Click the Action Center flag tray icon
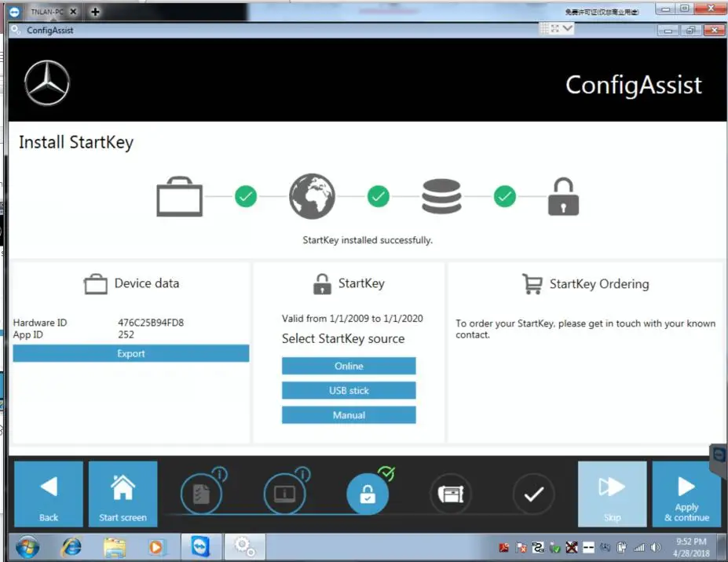The width and height of the screenshot is (728, 562). point(521,548)
